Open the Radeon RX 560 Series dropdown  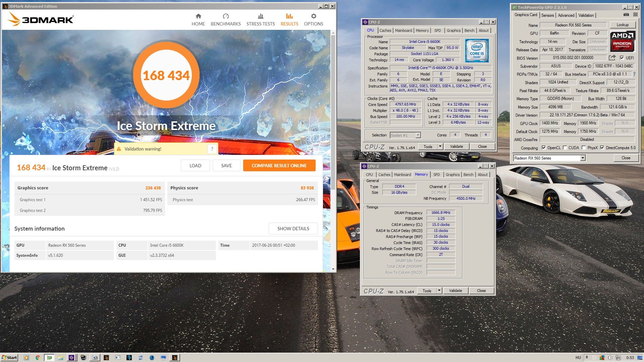(583, 158)
